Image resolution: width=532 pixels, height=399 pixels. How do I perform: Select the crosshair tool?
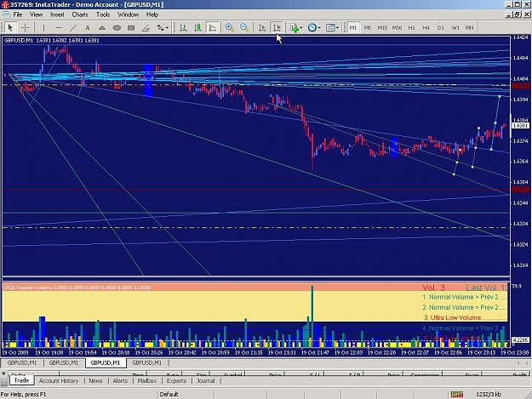click(x=25, y=27)
